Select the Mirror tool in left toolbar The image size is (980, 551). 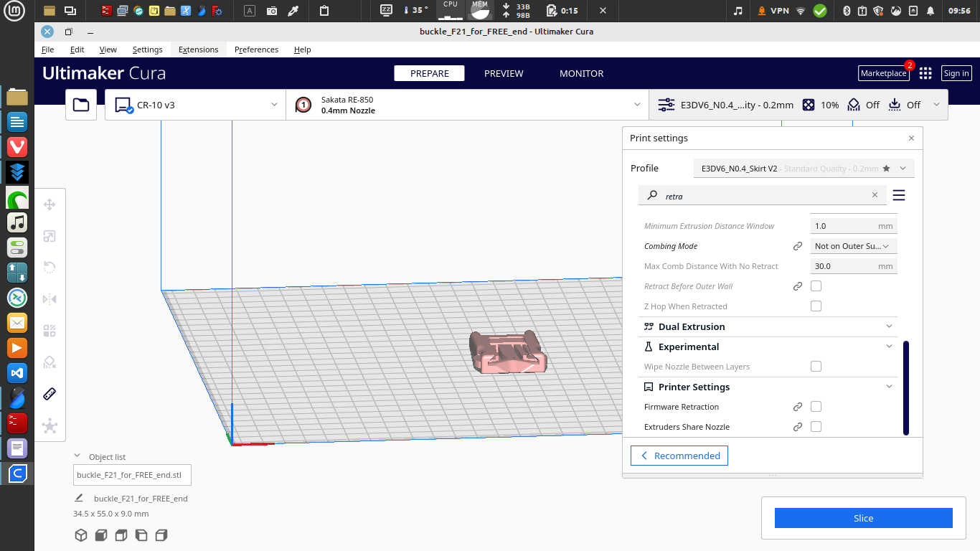(50, 299)
